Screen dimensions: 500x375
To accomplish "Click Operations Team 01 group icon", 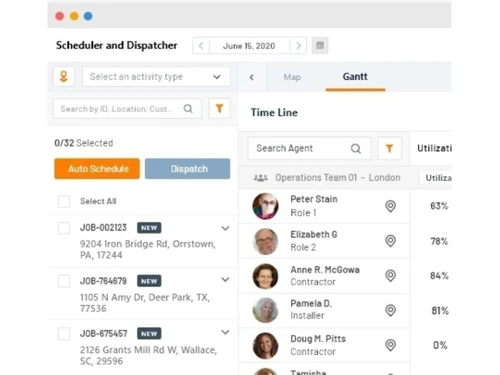I will click(261, 178).
